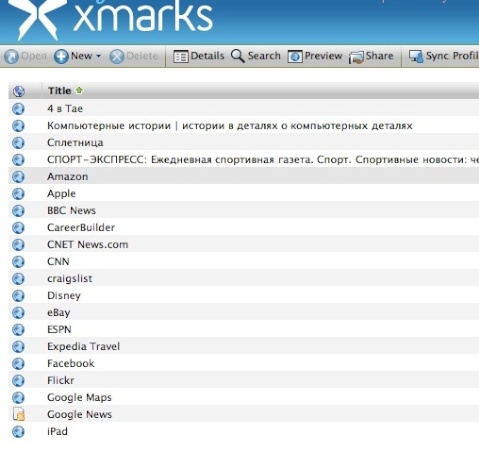Select the CNET News.com bookmark

click(x=244, y=245)
